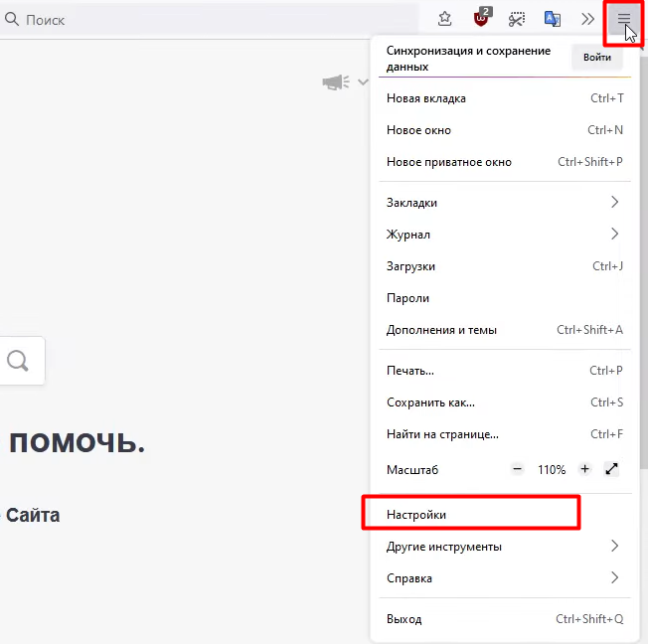648x644 pixels.
Task: Select Найти на странице… option
Action: pyautogui.click(x=505, y=434)
